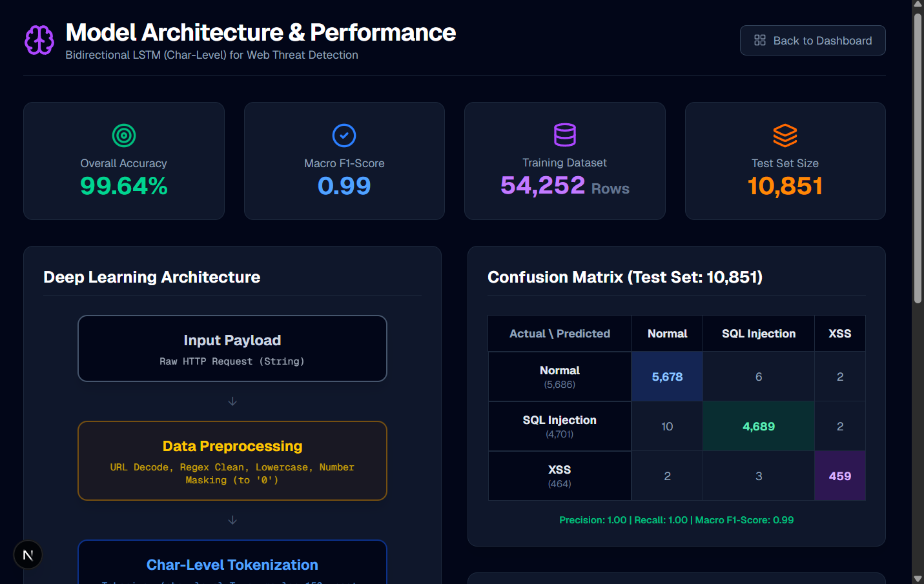This screenshot has width=924, height=584.
Task: Click the blue checkmark F1-Score icon
Action: click(x=344, y=136)
